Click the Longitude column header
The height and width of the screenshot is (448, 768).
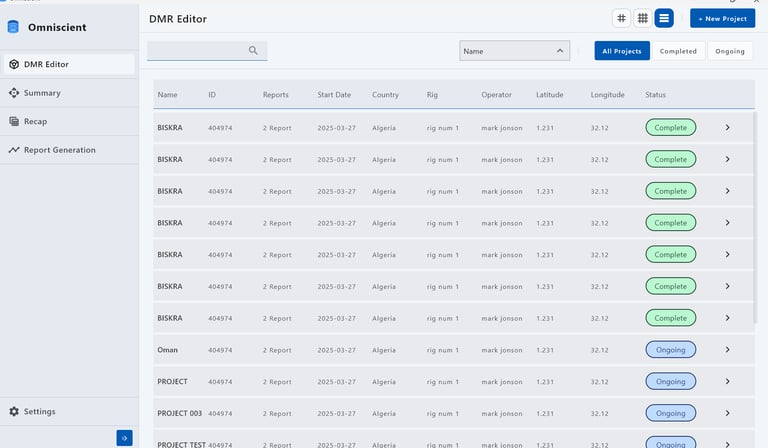click(x=607, y=94)
